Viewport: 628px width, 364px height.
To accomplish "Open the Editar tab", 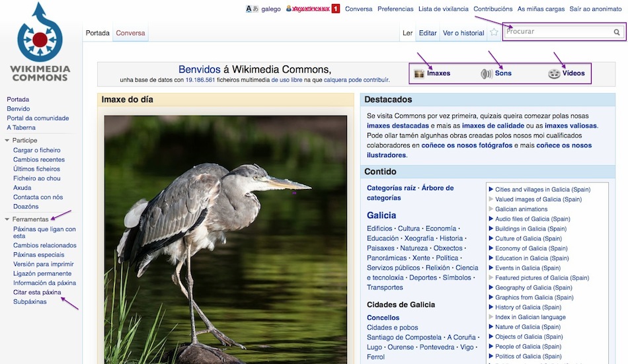I will point(428,33).
